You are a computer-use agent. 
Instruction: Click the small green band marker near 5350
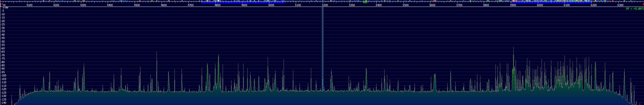[x=365, y=3]
